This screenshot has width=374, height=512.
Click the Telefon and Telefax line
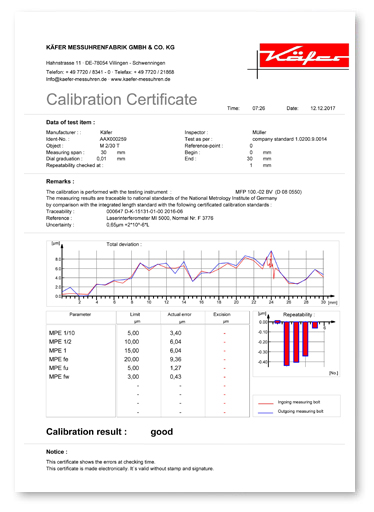[110, 72]
